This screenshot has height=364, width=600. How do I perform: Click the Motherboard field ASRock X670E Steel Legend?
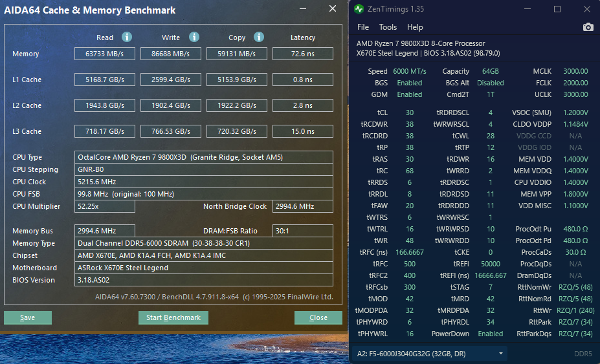pos(204,268)
